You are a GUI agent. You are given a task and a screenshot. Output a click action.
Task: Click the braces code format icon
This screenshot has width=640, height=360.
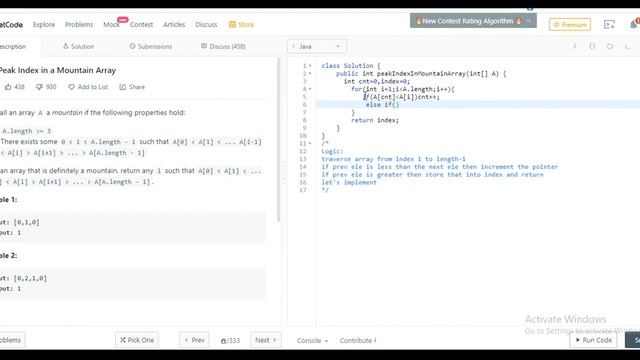click(592, 46)
